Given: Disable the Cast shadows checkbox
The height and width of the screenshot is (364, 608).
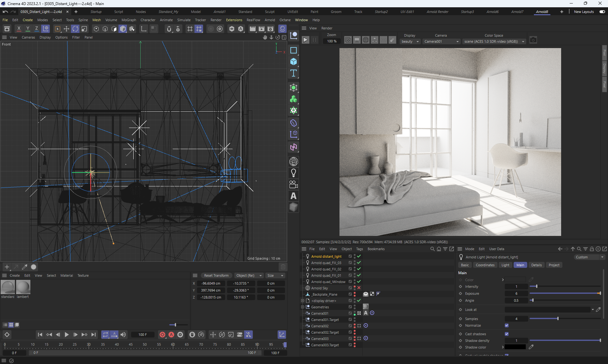Looking at the screenshot, I should 507,334.
